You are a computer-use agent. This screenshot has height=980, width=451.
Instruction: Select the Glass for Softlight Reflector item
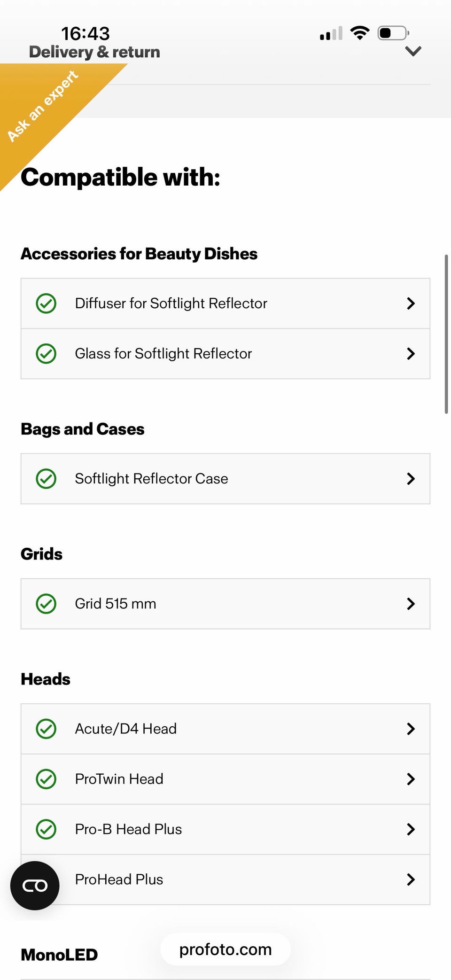pyautogui.click(x=163, y=354)
